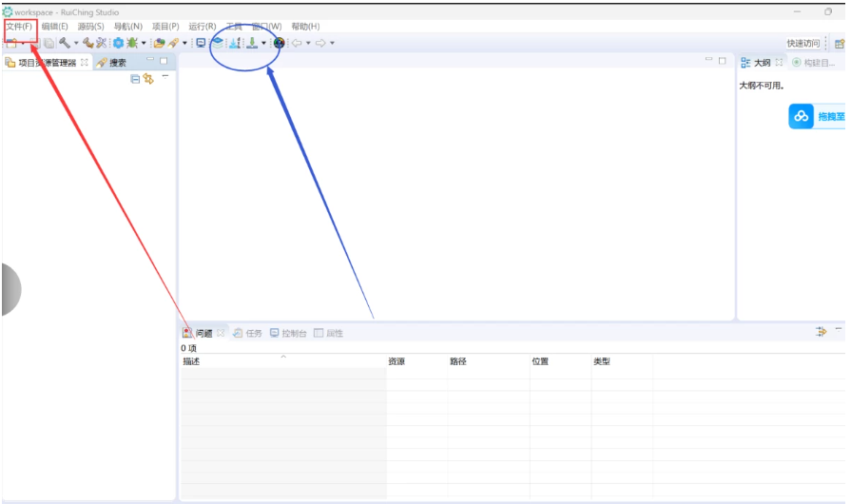This screenshot has width=851, height=504.
Task: Expand the green download dropdown arrow
Action: coord(263,43)
